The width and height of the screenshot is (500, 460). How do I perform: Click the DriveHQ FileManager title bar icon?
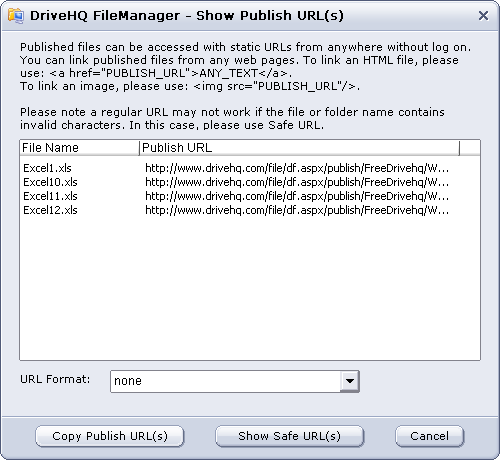coord(16,16)
